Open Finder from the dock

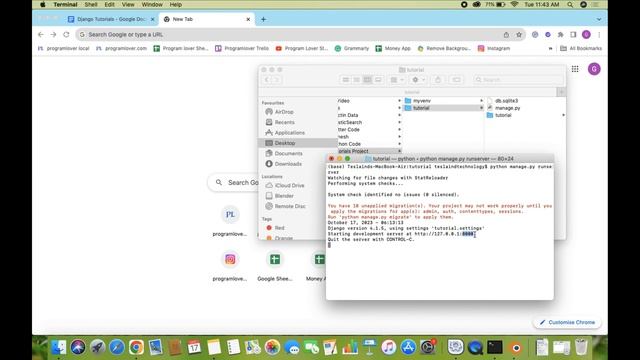[59, 347]
